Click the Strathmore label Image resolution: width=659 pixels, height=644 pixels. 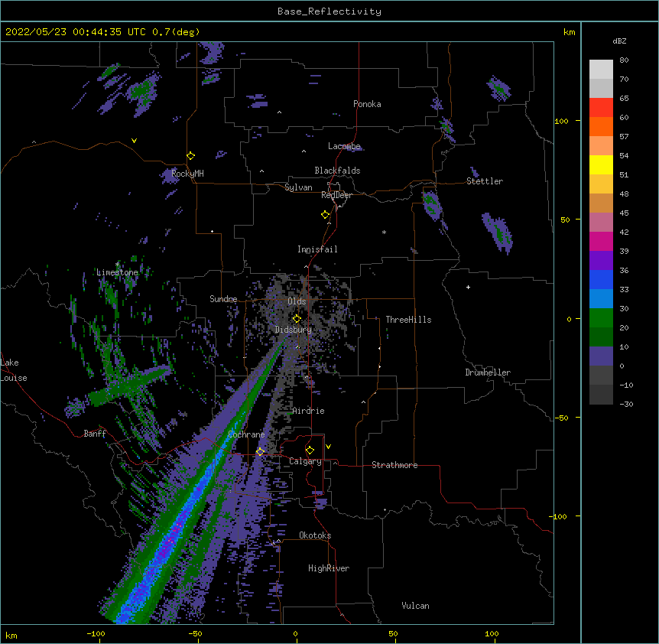[394, 465]
